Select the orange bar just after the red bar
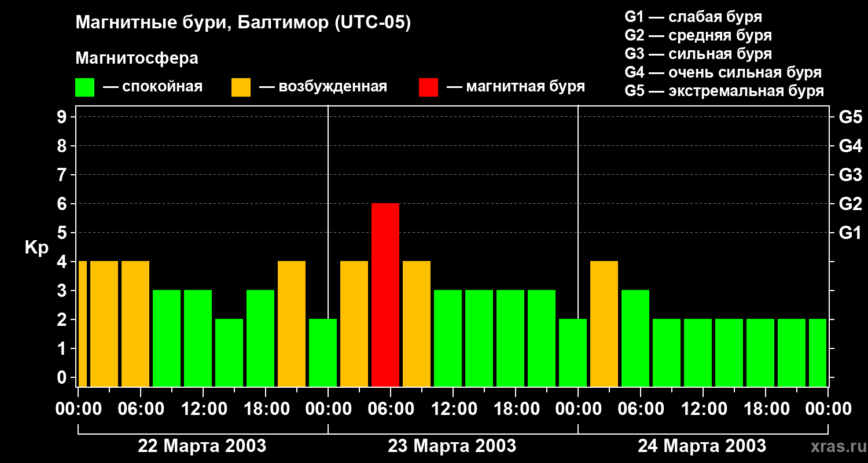 click(417, 324)
